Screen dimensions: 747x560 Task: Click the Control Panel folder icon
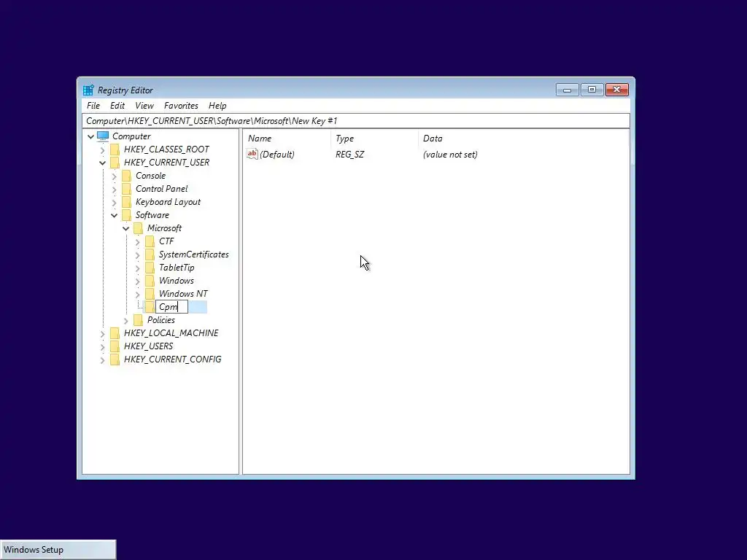[126, 189]
